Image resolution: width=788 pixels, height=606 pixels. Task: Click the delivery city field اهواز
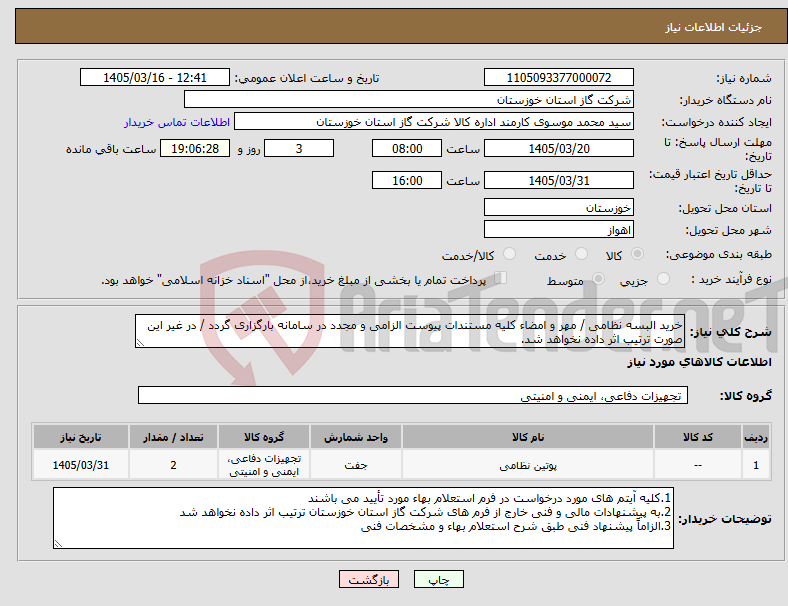[x=558, y=230]
